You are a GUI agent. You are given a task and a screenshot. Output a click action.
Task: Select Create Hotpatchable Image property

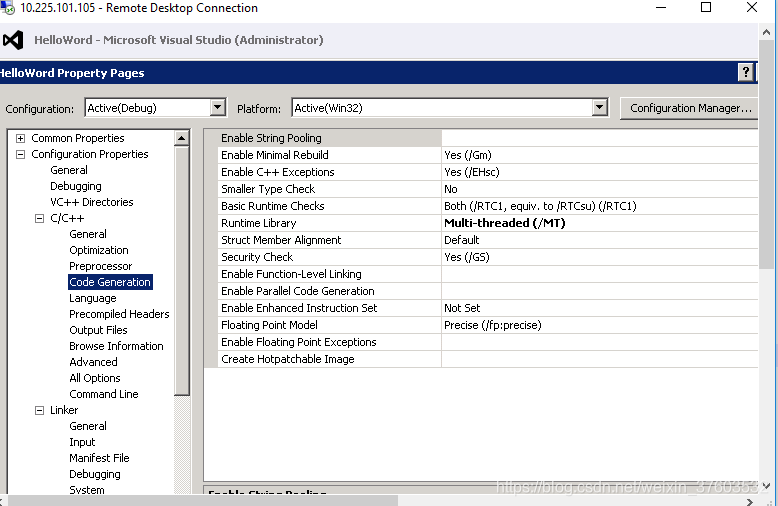point(329,359)
